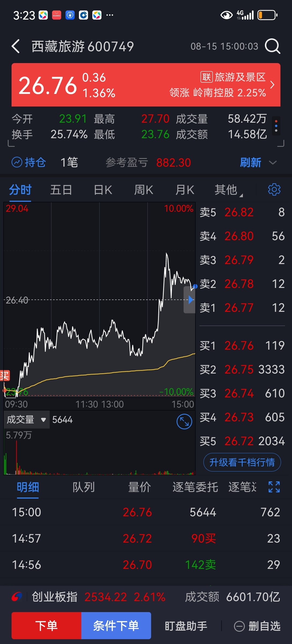Tap 买5 row at 26.72
The image size is (292, 644).
(x=242, y=441)
